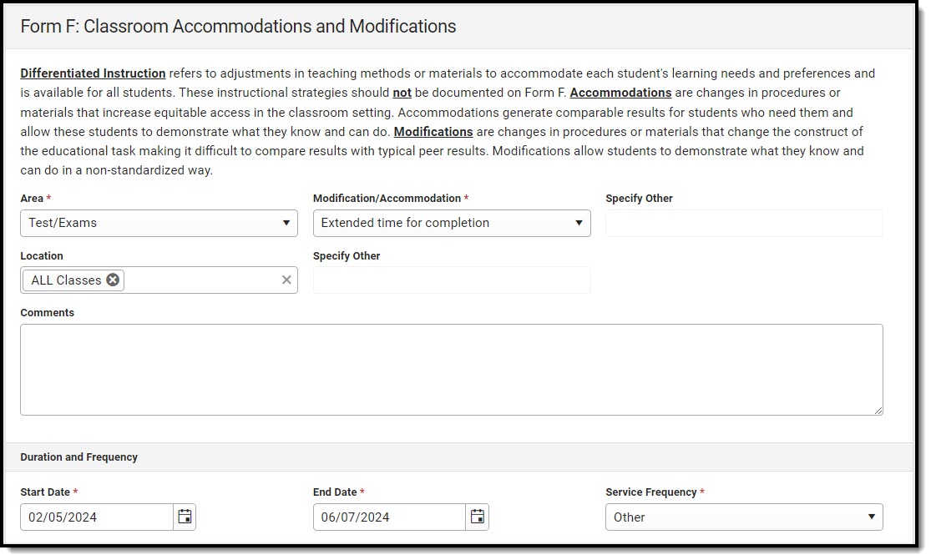The height and width of the screenshot is (560, 931).
Task: Click the underlined Modifications term
Action: tap(433, 132)
